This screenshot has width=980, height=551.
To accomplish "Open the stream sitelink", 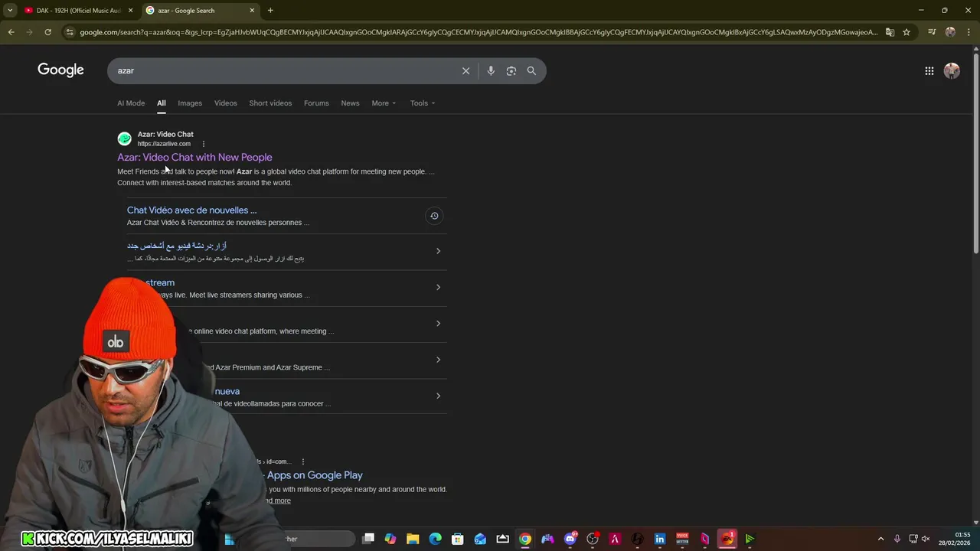I will coord(159,282).
